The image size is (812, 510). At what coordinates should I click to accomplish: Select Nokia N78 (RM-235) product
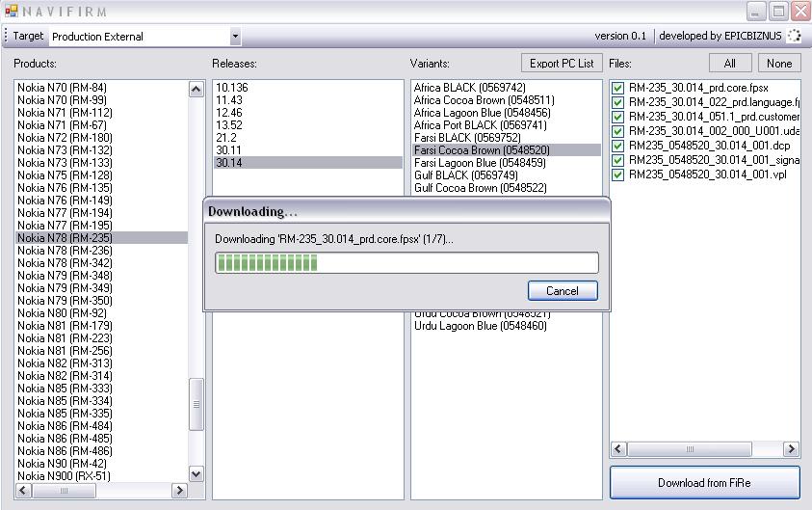101,238
